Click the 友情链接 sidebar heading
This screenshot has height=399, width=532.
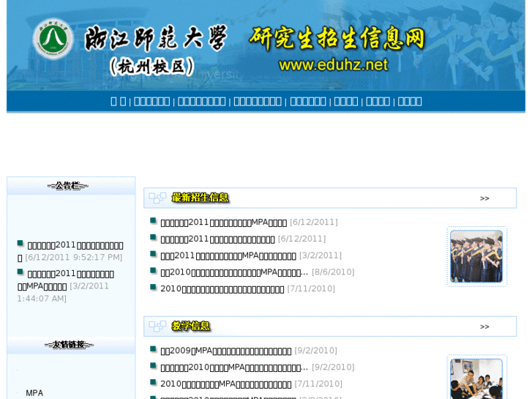pos(69,345)
